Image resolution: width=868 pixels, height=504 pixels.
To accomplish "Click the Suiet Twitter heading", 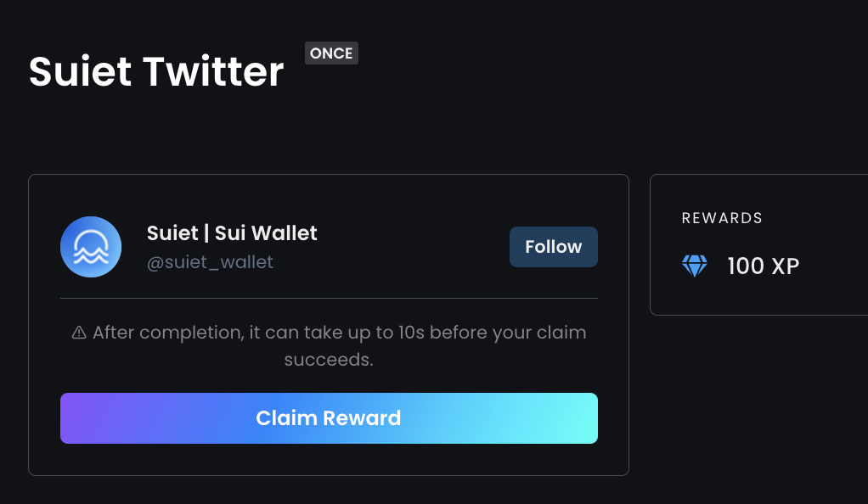I will coord(156,71).
